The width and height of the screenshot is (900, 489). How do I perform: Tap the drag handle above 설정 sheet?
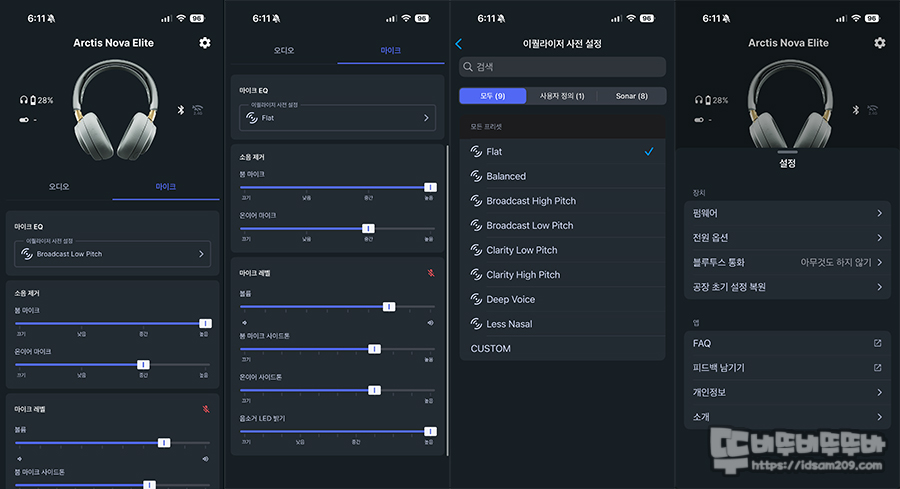pos(787,152)
